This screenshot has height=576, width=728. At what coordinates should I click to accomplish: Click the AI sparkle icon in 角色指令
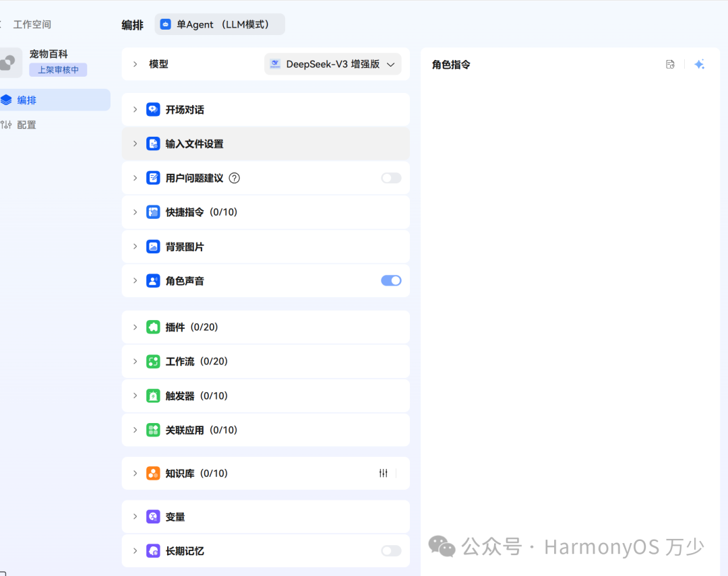tap(700, 65)
